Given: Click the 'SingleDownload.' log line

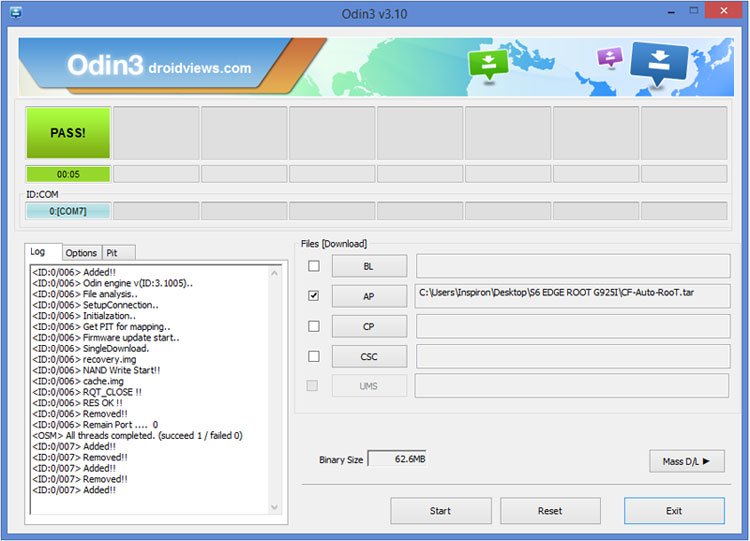Looking at the screenshot, I should [91, 349].
